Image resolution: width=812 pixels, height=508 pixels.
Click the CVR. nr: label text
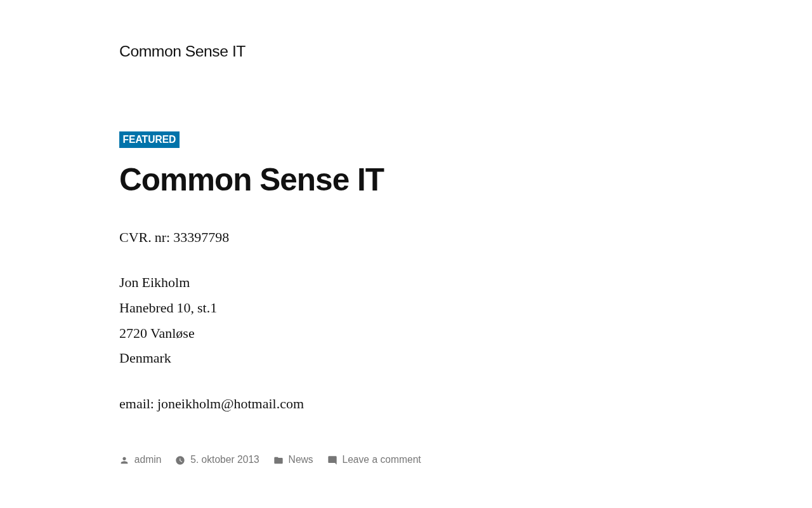point(145,237)
